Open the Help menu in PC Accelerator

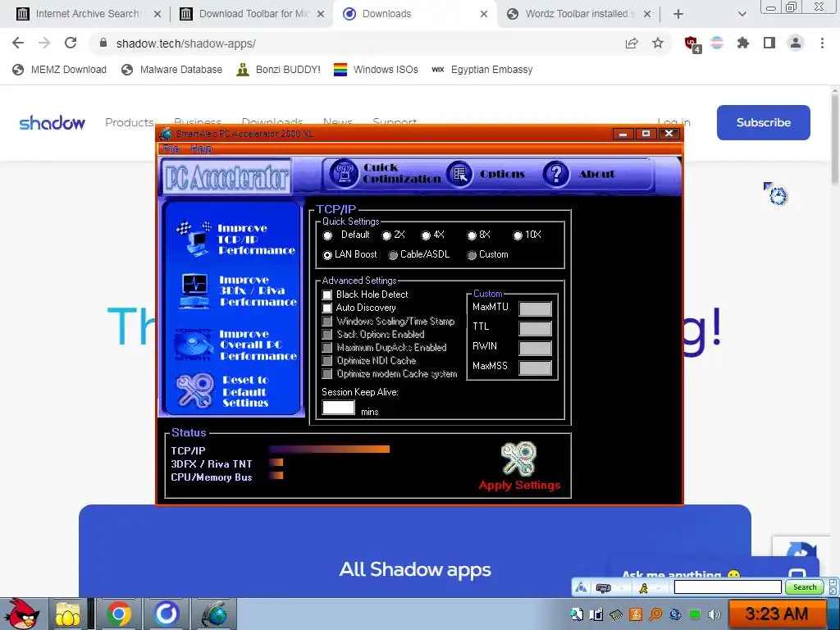coord(201,148)
